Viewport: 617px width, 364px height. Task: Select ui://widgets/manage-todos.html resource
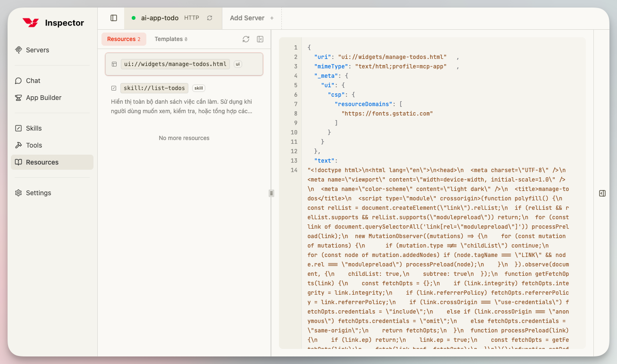click(184, 64)
